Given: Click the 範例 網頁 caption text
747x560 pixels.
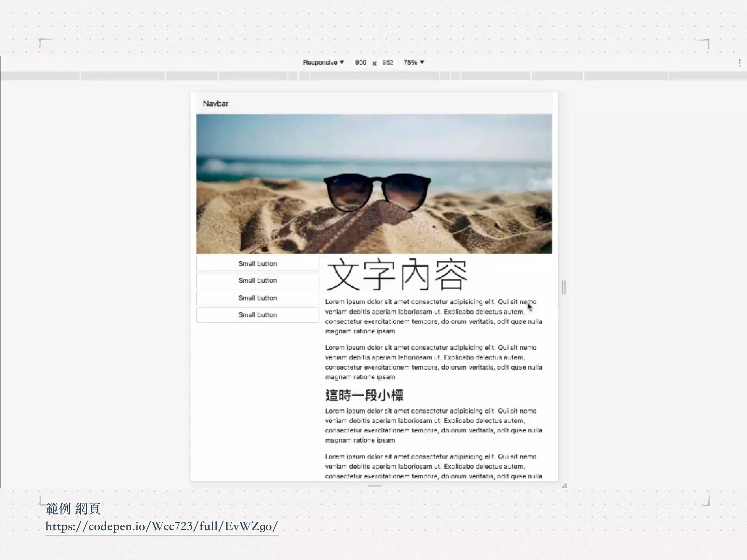Looking at the screenshot, I should pyautogui.click(x=73, y=509).
